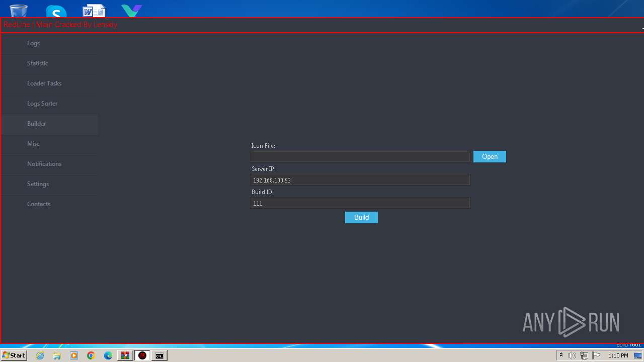This screenshot has width=644, height=362.
Task: Launch Internet Explorer from taskbar
Action: 40,355
